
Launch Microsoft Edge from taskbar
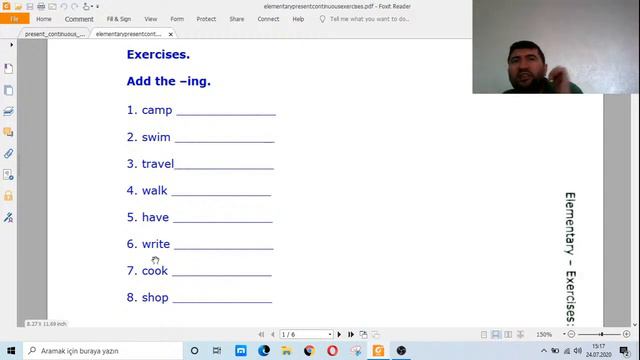click(264, 351)
